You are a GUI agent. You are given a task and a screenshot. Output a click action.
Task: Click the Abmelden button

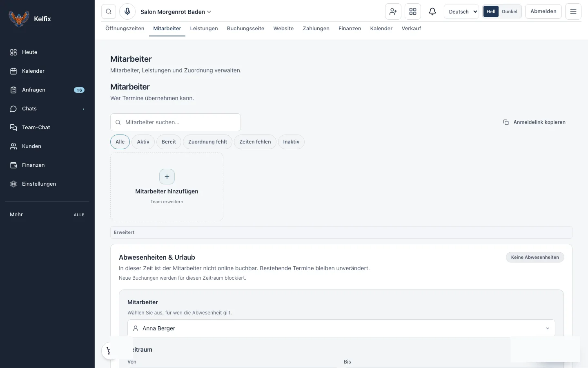coord(543,11)
